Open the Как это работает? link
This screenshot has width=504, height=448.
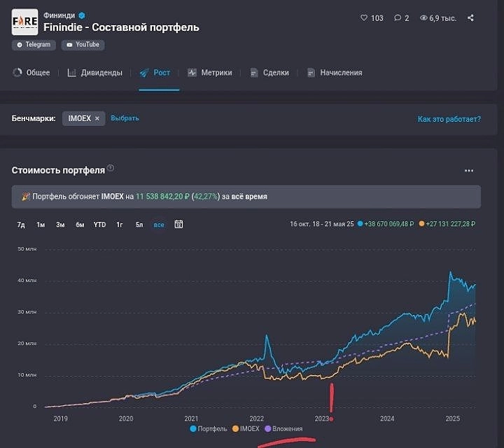pos(449,119)
